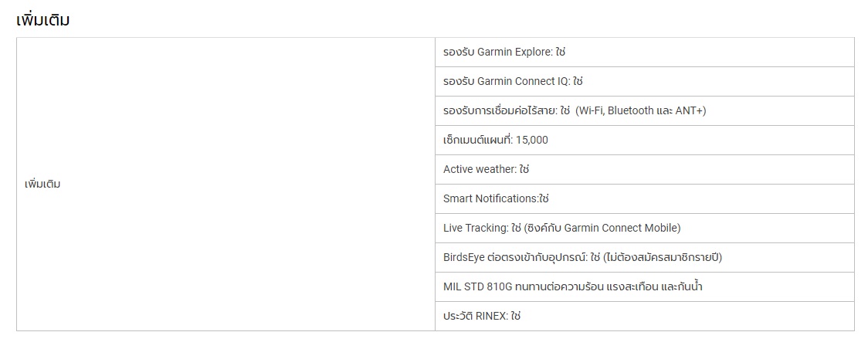Click the Live Tracking row
The width and height of the screenshot is (868, 349).
644,228
